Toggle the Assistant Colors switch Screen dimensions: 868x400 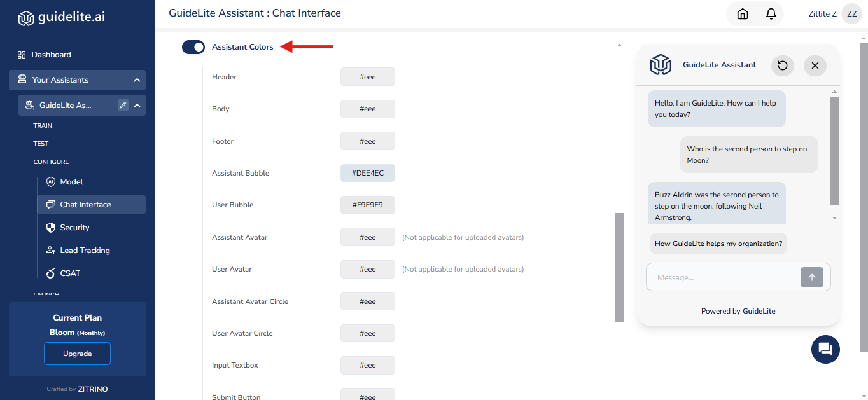pyautogui.click(x=193, y=47)
